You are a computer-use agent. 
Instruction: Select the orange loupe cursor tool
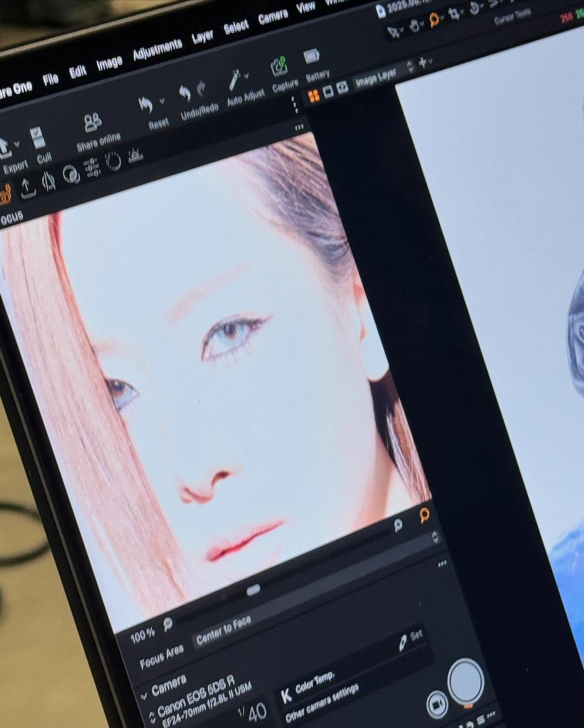pos(434,19)
